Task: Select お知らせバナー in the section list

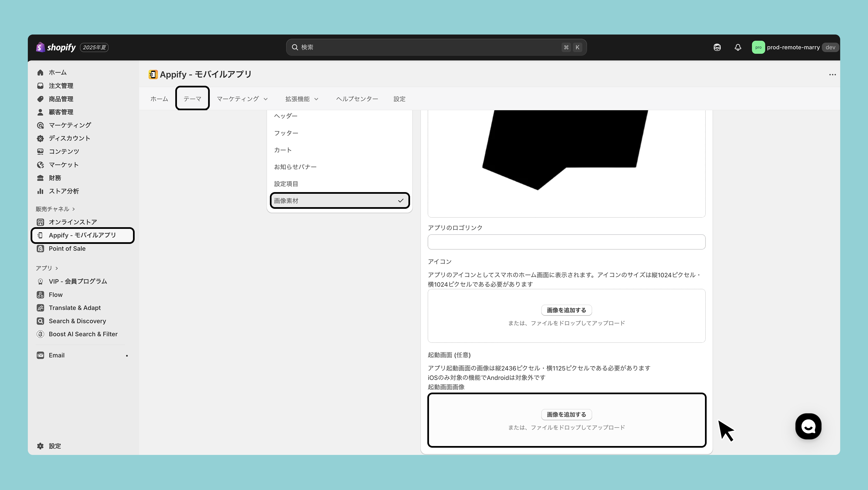Action: (295, 167)
